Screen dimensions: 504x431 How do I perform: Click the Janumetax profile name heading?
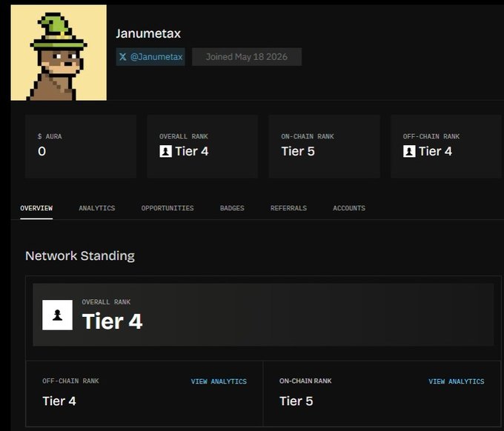pos(148,33)
